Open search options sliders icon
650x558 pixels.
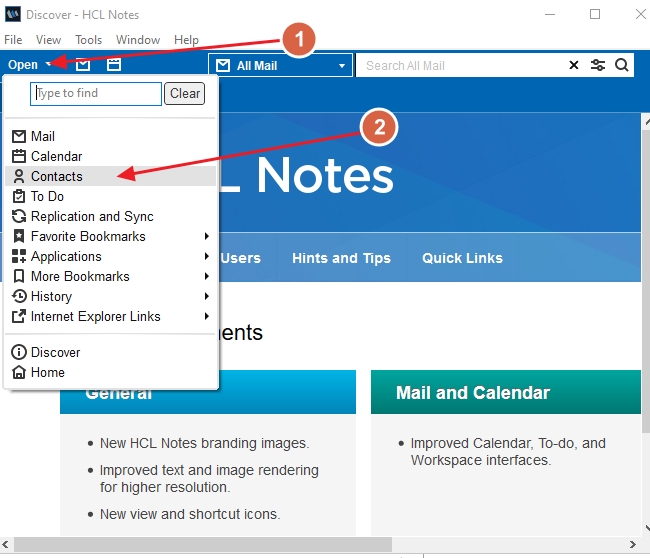pyautogui.click(x=598, y=65)
